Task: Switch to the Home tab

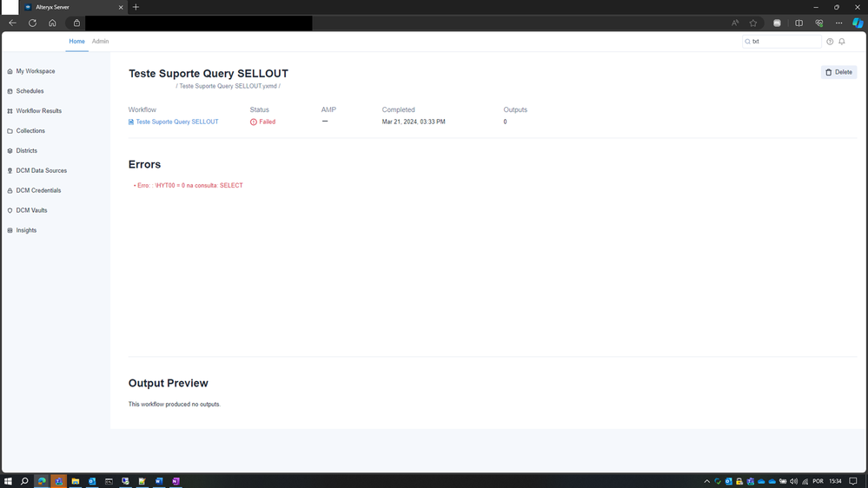Action: pyautogui.click(x=77, y=42)
